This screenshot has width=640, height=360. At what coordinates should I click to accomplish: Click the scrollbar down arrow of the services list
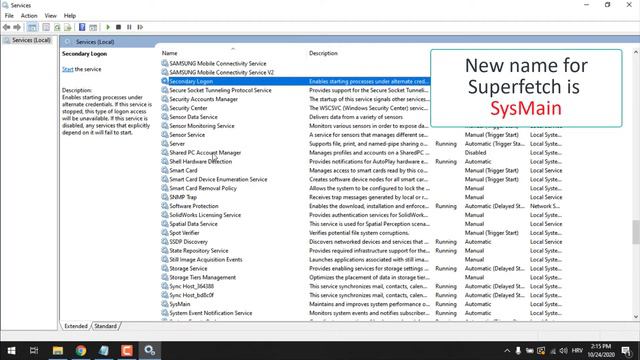click(x=636, y=317)
